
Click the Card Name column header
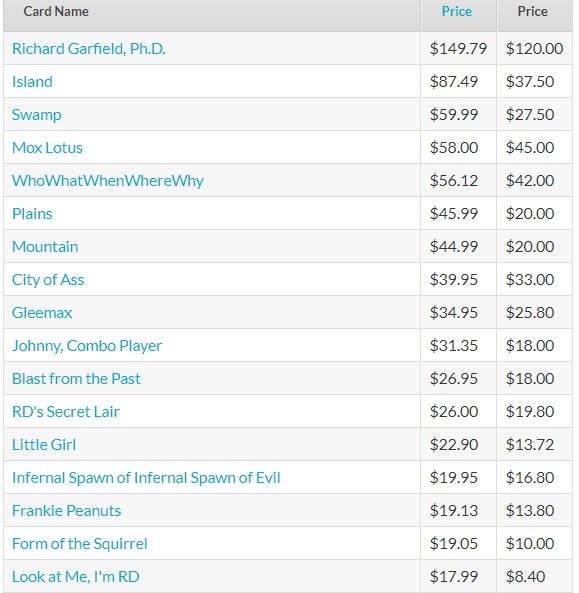pyautogui.click(x=56, y=11)
